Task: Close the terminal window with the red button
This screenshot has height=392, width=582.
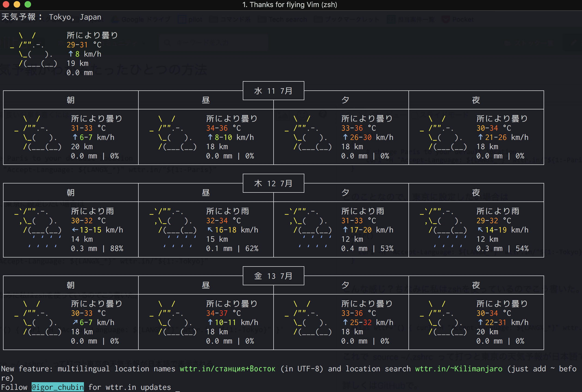Action: point(6,4)
